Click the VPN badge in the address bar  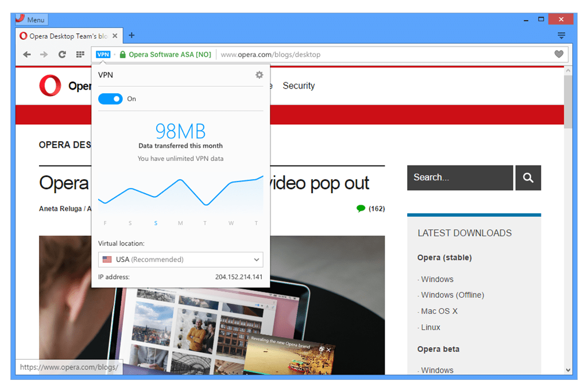click(x=103, y=54)
